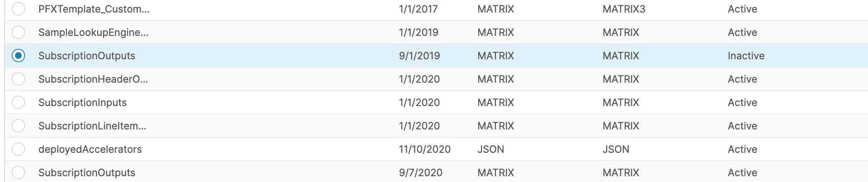The height and width of the screenshot is (182, 868).
Task: Click the 11/10/2020 date cell
Action: pyautogui.click(x=424, y=149)
